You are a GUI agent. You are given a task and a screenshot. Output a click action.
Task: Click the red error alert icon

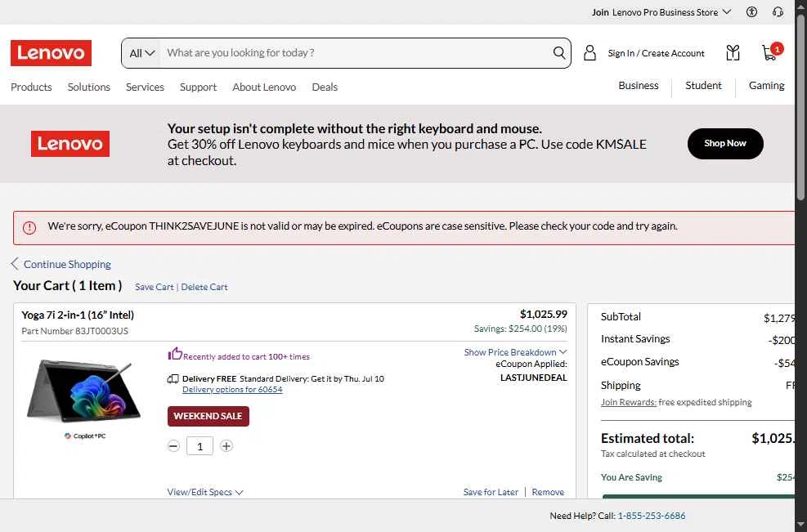tap(29, 227)
